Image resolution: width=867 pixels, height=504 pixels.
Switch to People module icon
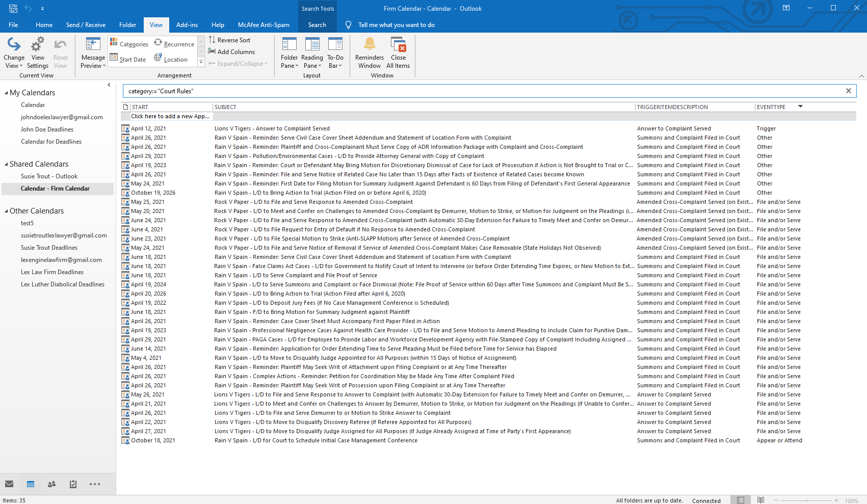pos(51,484)
